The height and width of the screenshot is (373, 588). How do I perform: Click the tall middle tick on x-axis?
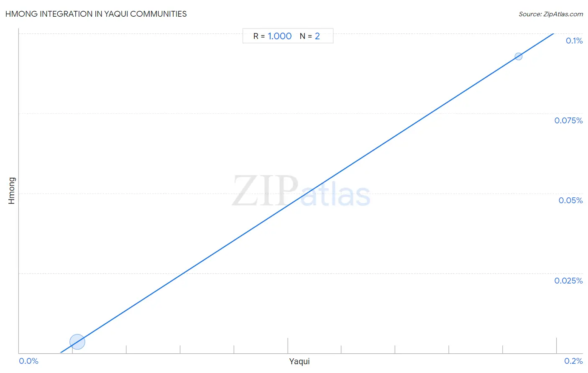[288, 345]
